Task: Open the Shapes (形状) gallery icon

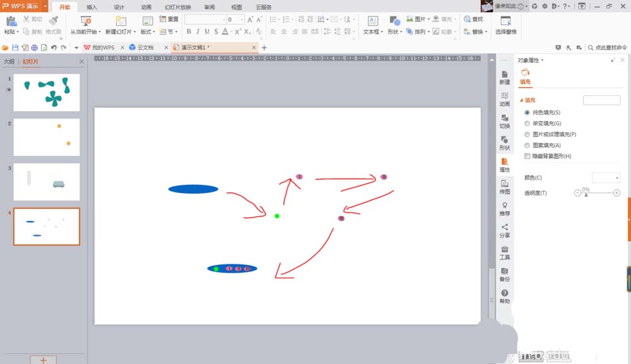Action: pyautogui.click(x=394, y=21)
